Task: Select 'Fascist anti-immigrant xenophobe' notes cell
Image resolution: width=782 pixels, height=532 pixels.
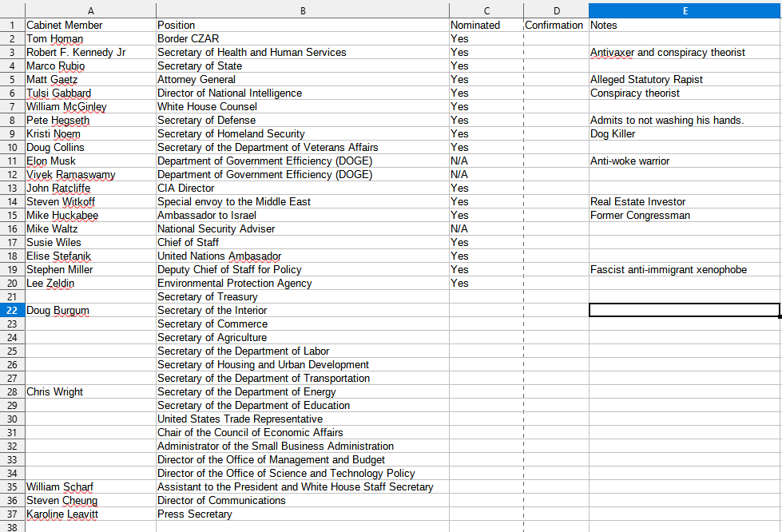Action: (685, 270)
